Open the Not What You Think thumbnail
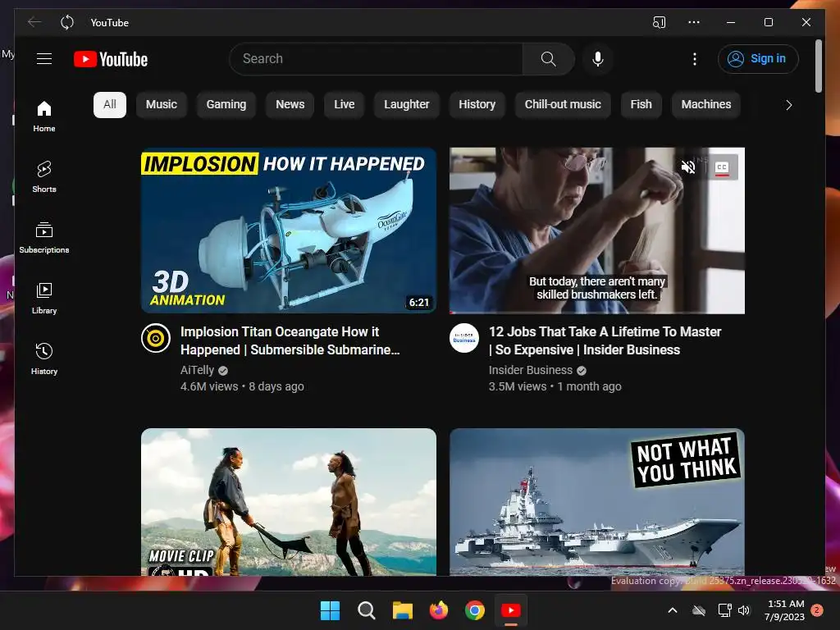This screenshot has width=840, height=630. [x=597, y=502]
